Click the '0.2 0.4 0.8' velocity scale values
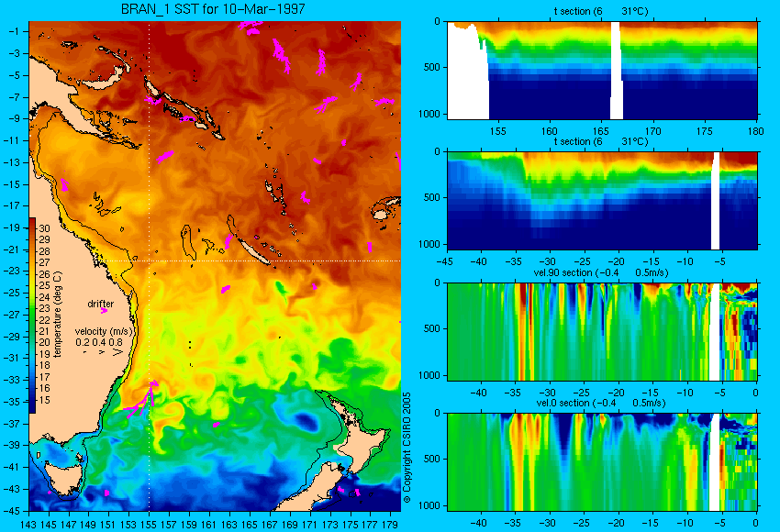Viewport: 780px width, 532px height. coord(99,342)
